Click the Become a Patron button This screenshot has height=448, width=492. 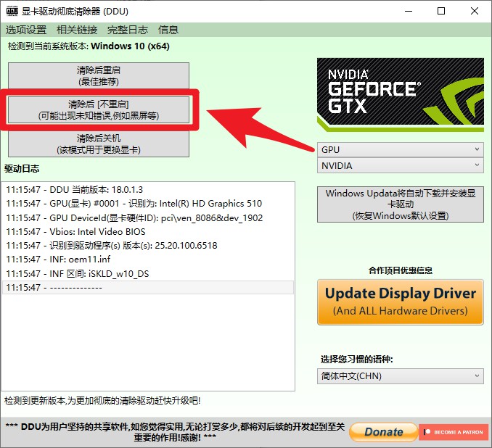pyautogui.click(x=453, y=432)
